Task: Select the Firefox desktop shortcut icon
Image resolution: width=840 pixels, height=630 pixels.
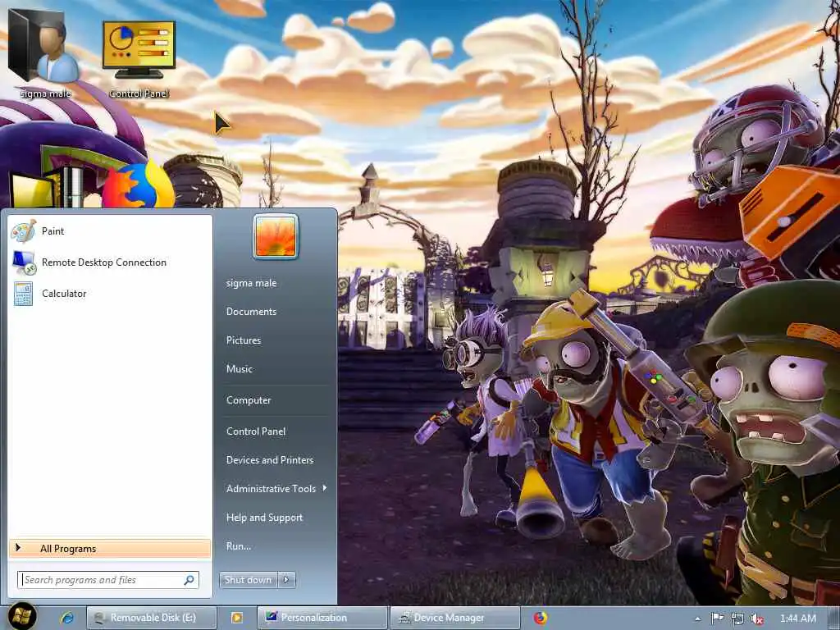Action: [x=138, y=185]
